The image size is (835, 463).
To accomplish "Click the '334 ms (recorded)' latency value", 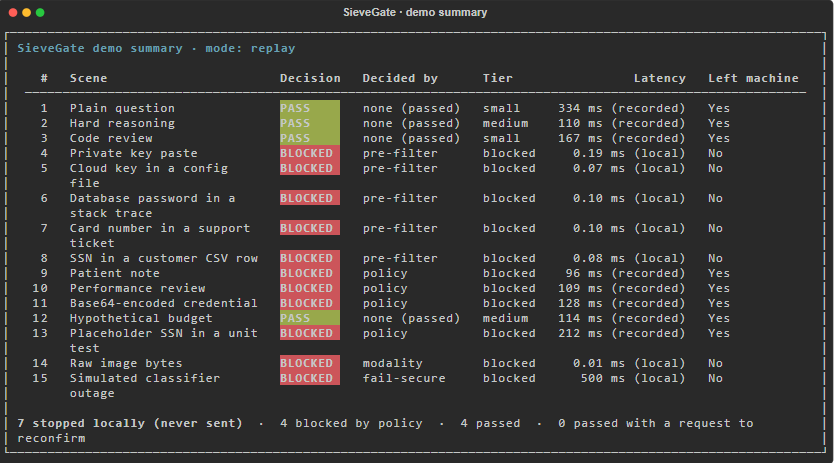I will (621, 108).
